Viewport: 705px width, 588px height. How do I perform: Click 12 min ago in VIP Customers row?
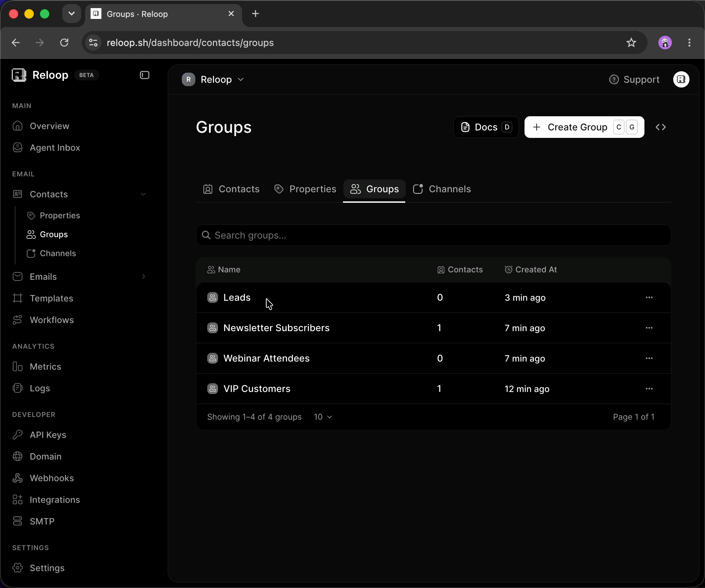(527, 389)
